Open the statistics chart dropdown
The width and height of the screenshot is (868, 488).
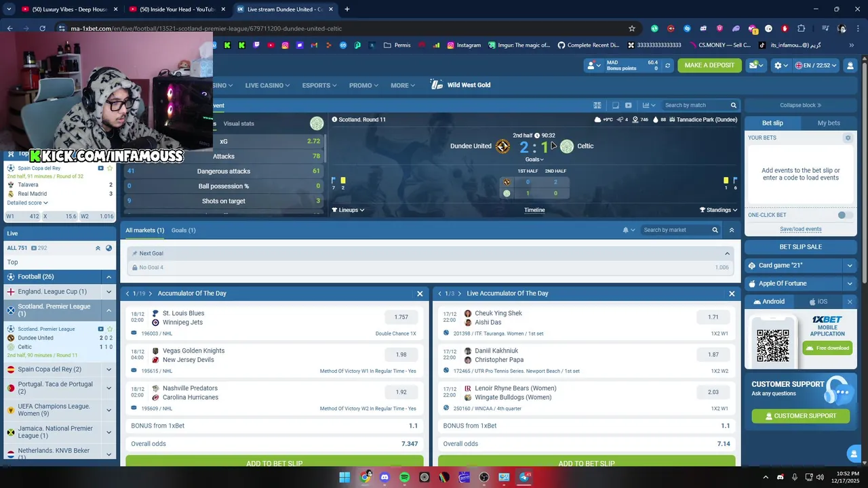pyautogui.click(x=649, y=105)
